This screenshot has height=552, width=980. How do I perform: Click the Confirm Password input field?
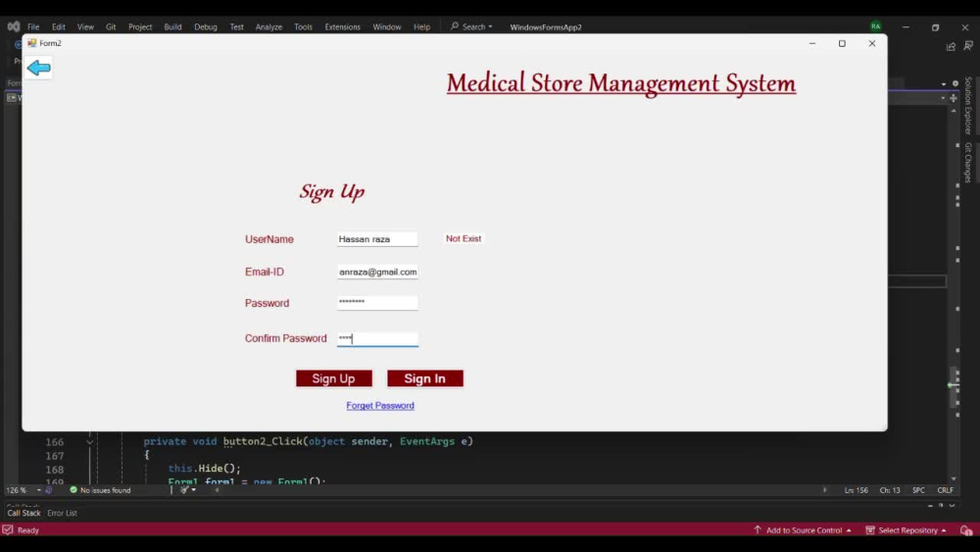377,339
